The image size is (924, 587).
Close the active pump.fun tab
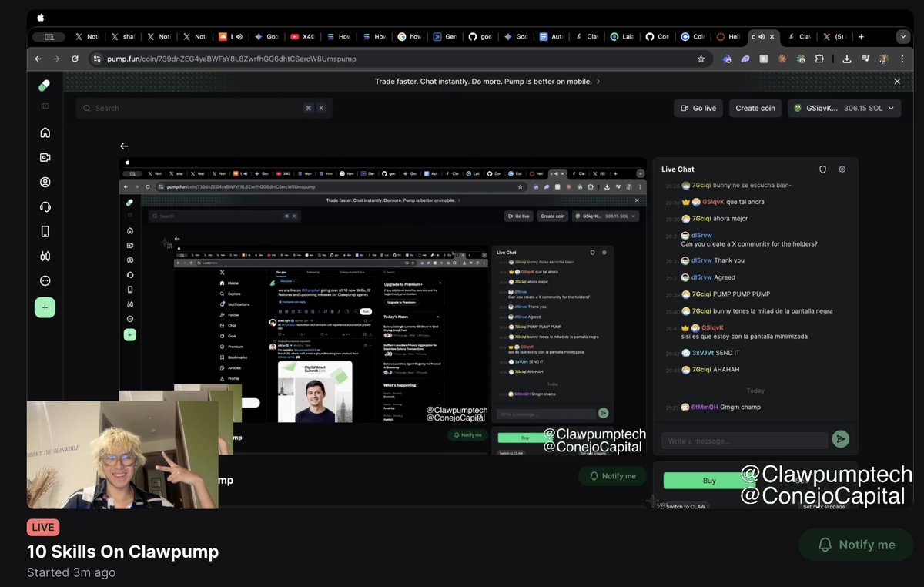coord(772,36)
